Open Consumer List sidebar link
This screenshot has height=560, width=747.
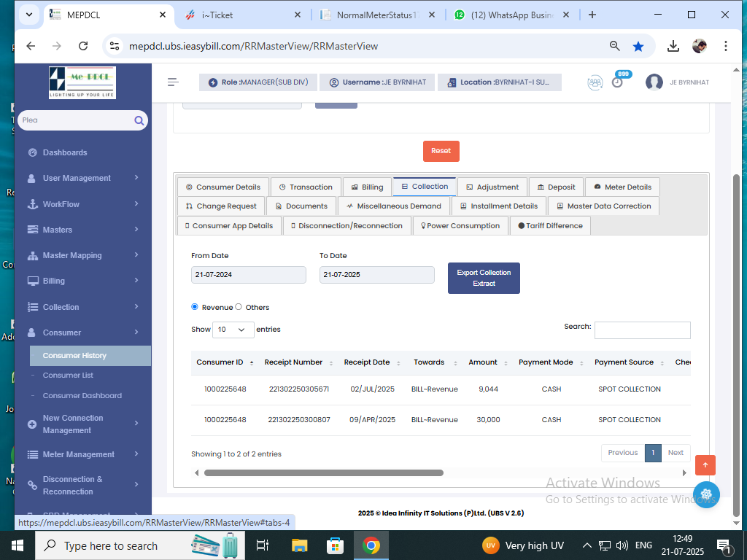pos(68,376)
